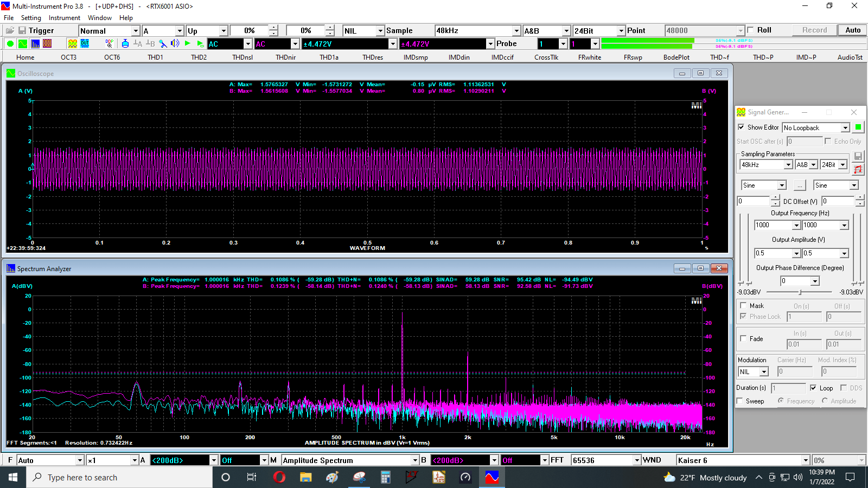Open the Spectrum Analyzer toolbar icon
Image resolution: width=868 pixels, height=488 pixels.
[x=35, y=44]
